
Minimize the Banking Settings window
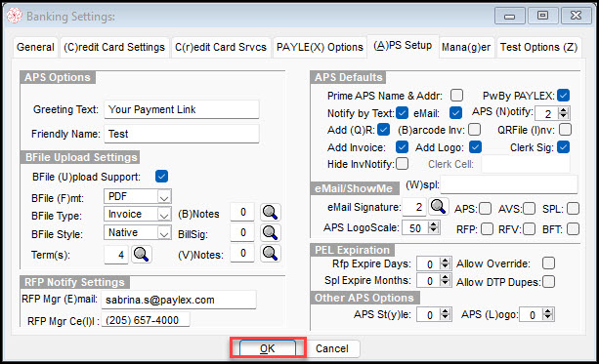click(510, 16)
